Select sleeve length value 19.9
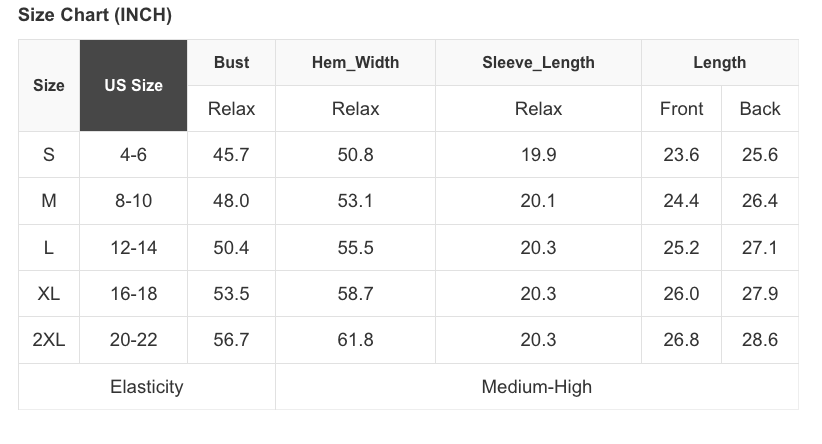Screen dimensions: 822x444 pos(538,155)
